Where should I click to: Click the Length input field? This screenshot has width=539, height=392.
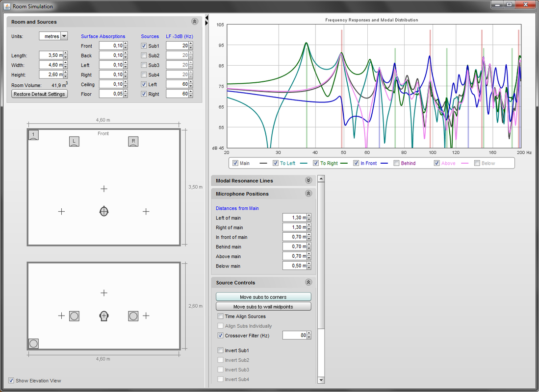click(x=51, y=55)
